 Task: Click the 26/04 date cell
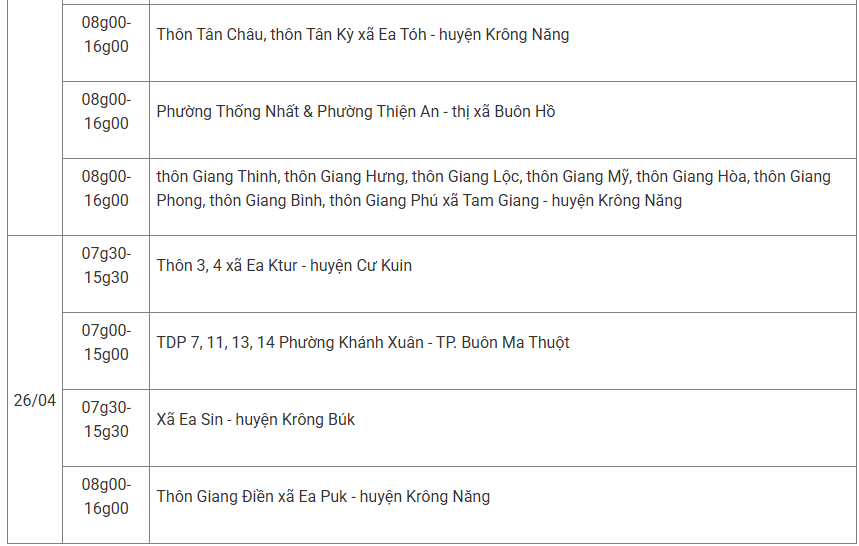pos(35,400)
